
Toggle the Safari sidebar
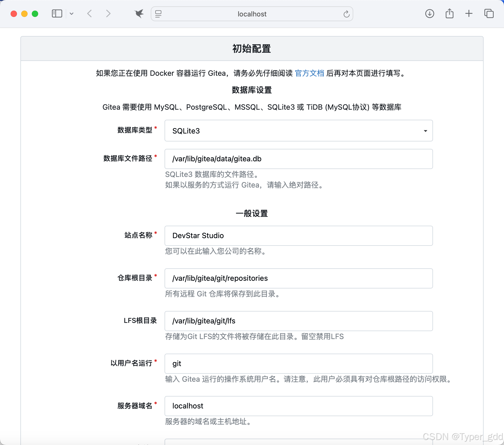tap(56, 14)
